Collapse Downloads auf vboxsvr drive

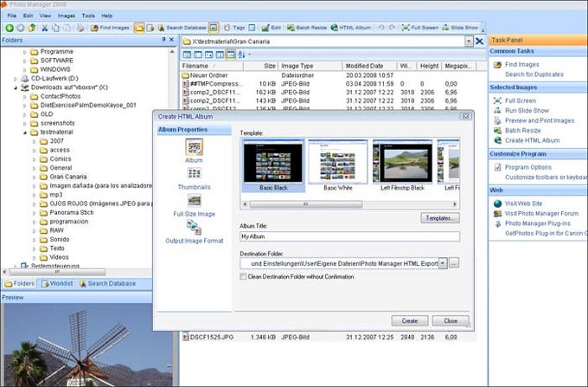point(16,87)
